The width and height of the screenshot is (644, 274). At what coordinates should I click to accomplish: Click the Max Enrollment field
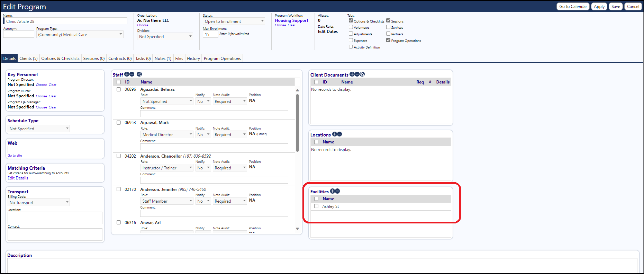tap(210, 34)
